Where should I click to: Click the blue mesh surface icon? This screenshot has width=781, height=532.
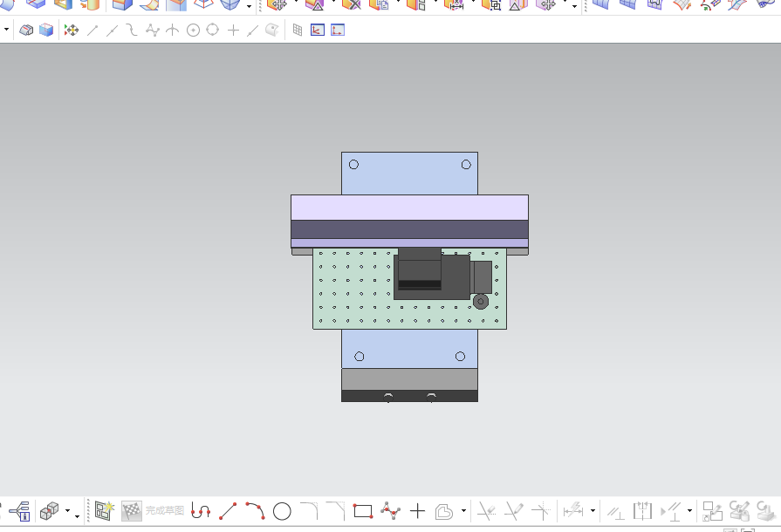(x=627, y=4)
